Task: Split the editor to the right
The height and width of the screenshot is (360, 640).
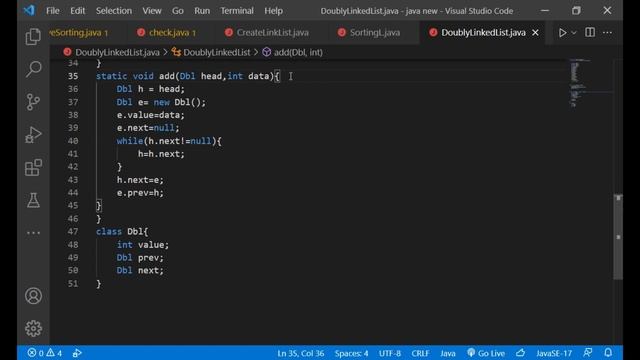Action: [590, 32]
